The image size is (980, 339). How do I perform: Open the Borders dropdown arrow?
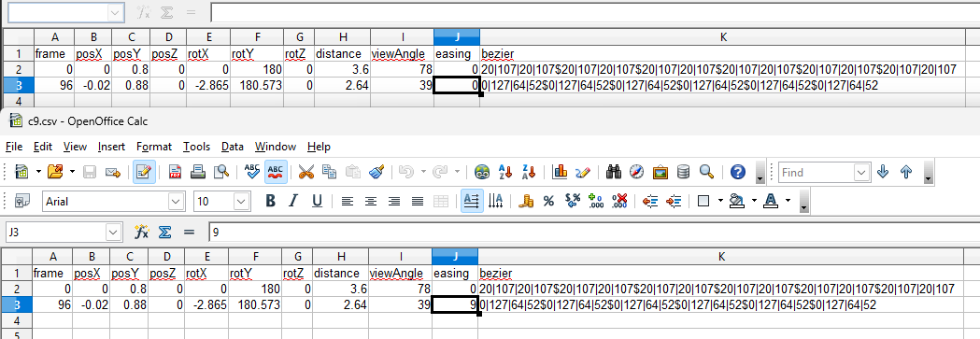(720, 201)
